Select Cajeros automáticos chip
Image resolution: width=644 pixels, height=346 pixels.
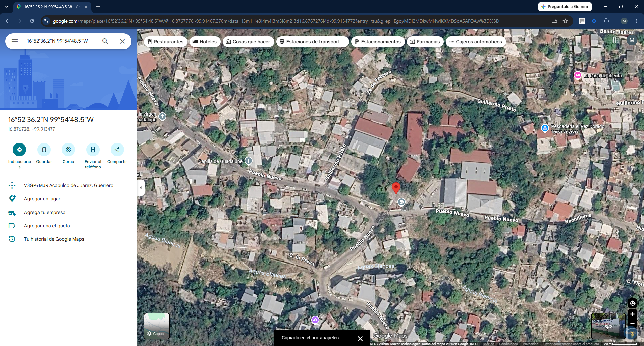click(x=476, y=42)
